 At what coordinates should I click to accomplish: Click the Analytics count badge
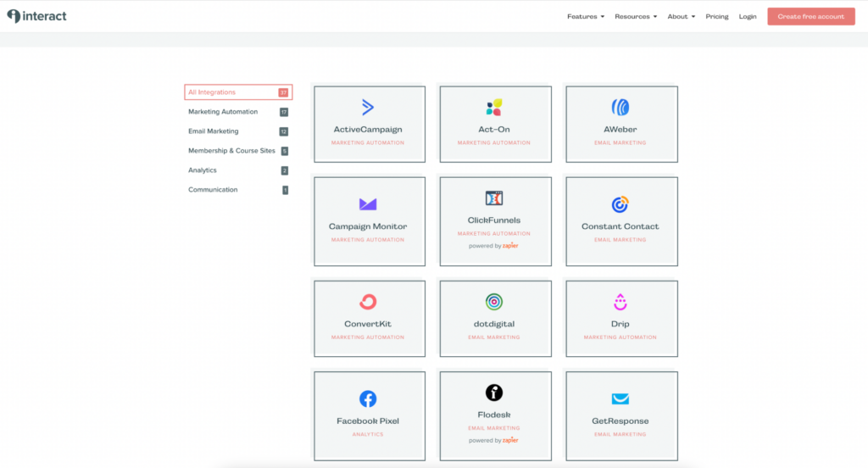[x=285, y=170]
